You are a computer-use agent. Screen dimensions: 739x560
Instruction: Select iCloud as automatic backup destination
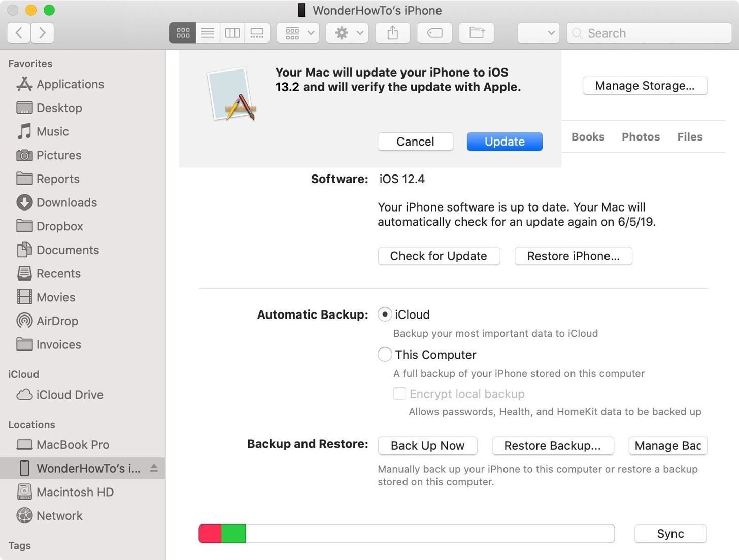[x=385, y=314]
